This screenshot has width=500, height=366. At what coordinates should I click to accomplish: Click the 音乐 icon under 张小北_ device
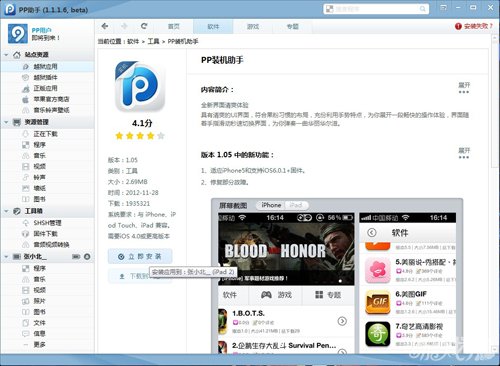pyautogui.click(x=26, y=279)
